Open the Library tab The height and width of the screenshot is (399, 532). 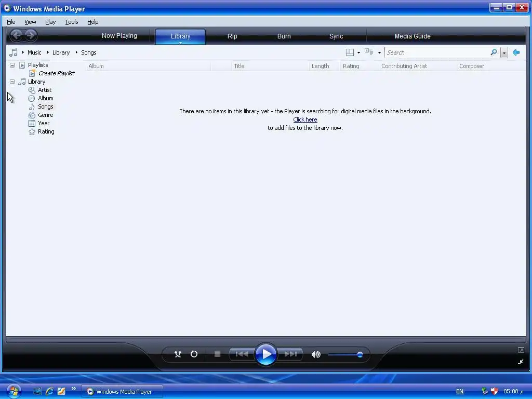(180, 36)
